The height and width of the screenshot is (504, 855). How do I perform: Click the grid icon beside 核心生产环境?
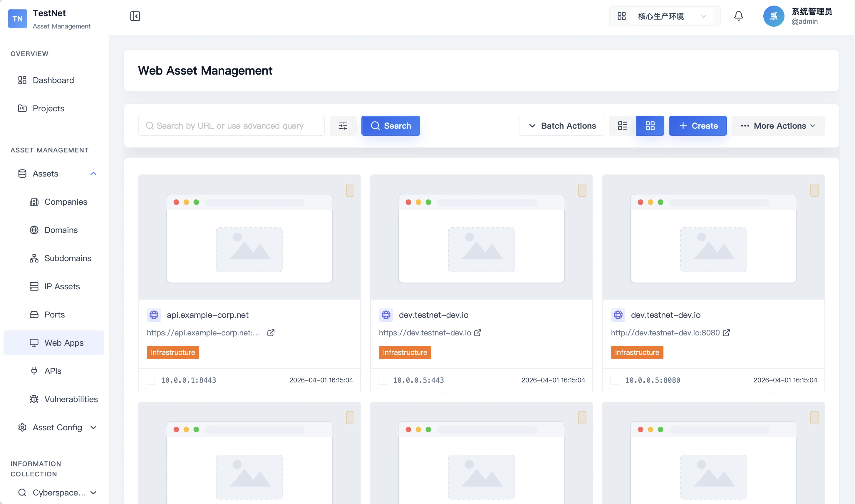pos(621,16)
